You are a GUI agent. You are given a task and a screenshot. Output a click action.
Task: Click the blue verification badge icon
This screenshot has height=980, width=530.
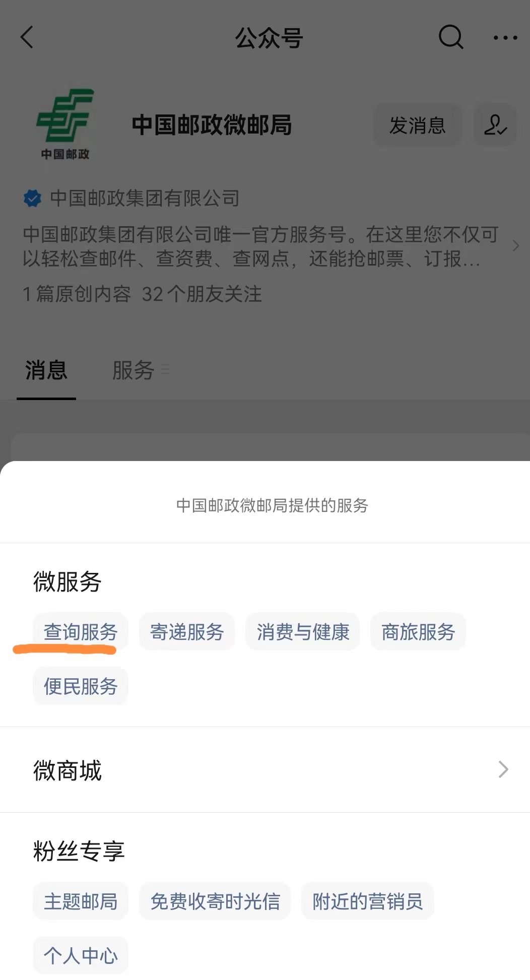33,199
